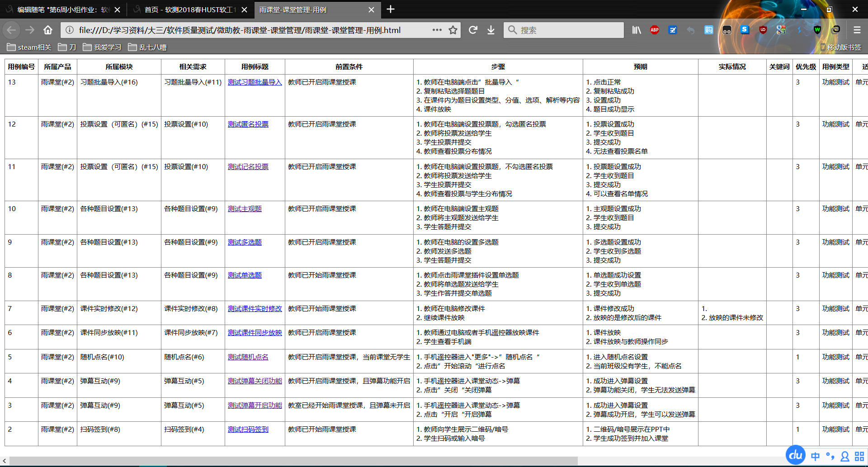Open the 测试习题批量导入 link
Viewport: 868px width, 467px height.
point(255,82)
